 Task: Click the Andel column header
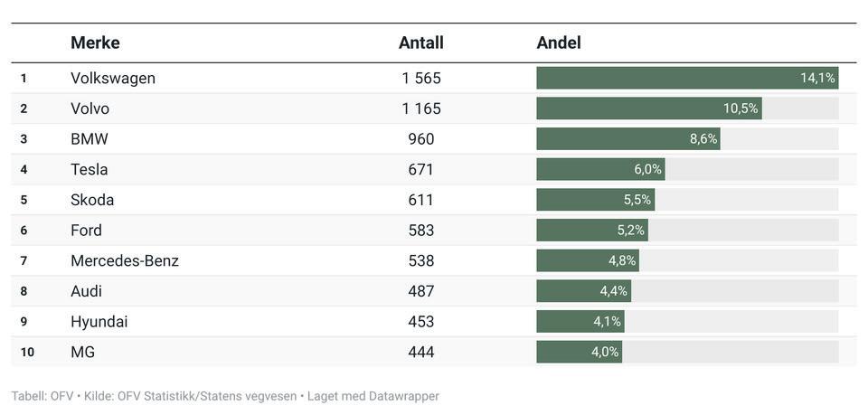pyautogui.click(x=558, y=42)
